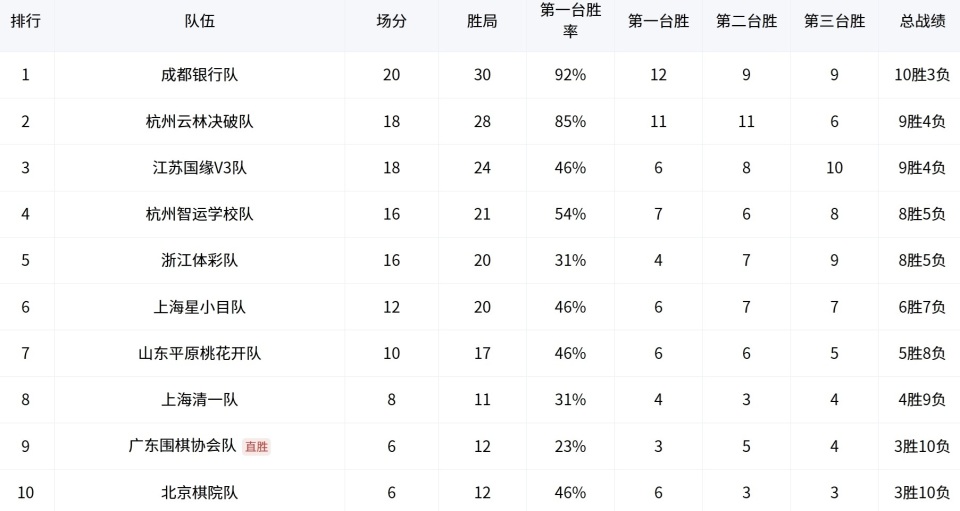
Task: Open team 杭州云林决破队
Action: pos(199,122)
